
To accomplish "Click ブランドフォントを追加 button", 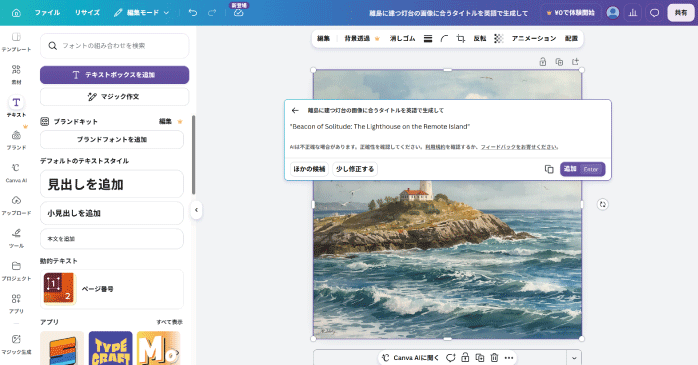I will pyautogui.click(x=112, y=139).
